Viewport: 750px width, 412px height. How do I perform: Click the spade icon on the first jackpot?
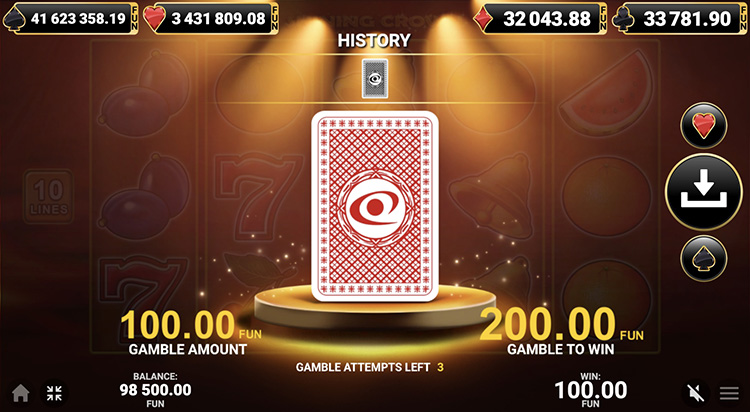click(14, 19)
